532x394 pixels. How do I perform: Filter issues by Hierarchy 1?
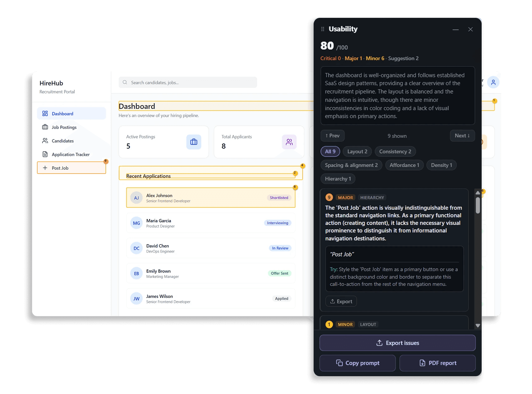pos(338,179)
